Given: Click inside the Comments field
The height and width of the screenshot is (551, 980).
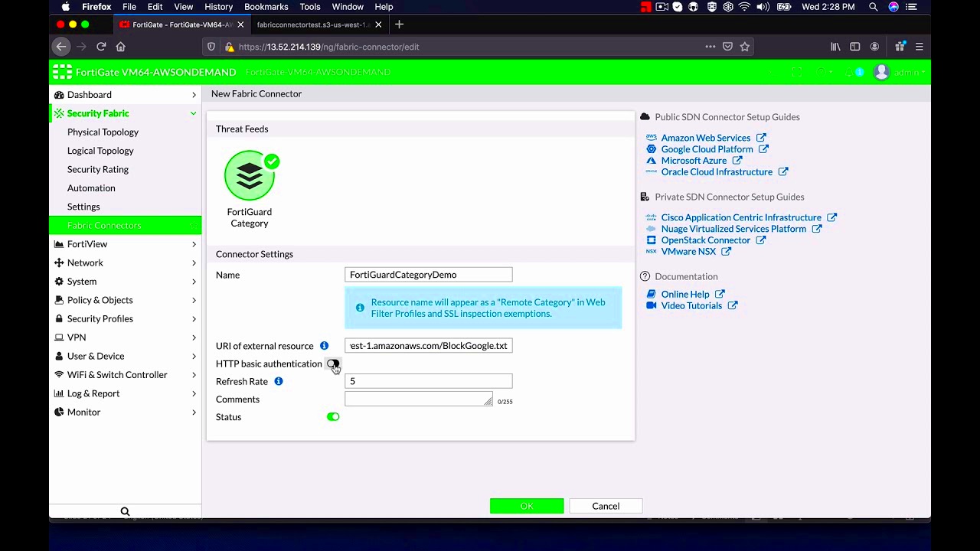Looking at the screenshot, I should click(x=418, y=399).
